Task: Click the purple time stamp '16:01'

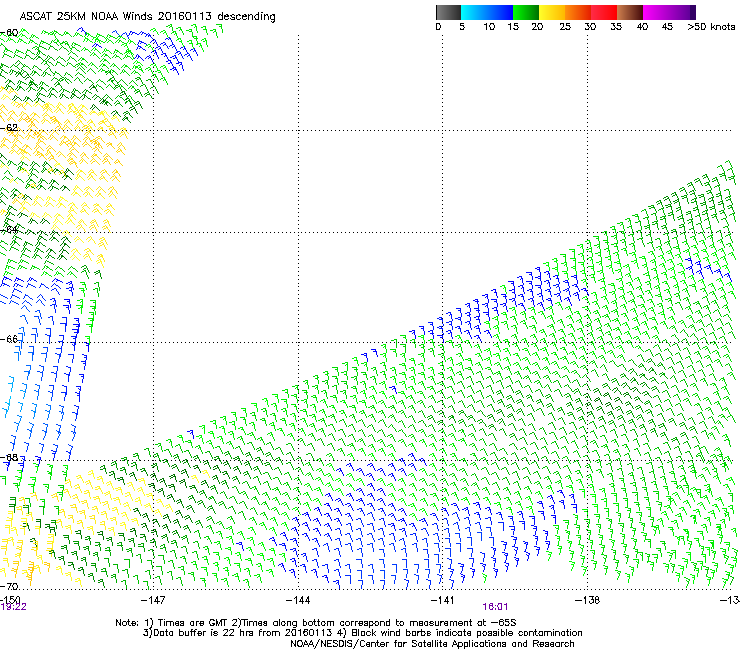Action: coord(495,607)
